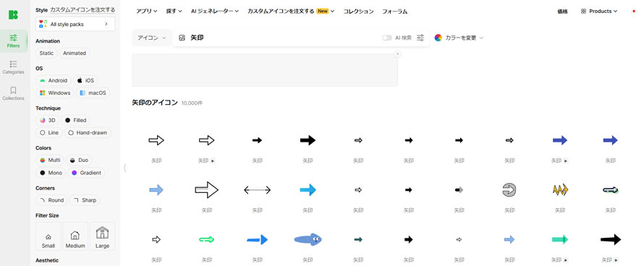Expand All style packs selector
644x266 pixels.
coord(75,25)
